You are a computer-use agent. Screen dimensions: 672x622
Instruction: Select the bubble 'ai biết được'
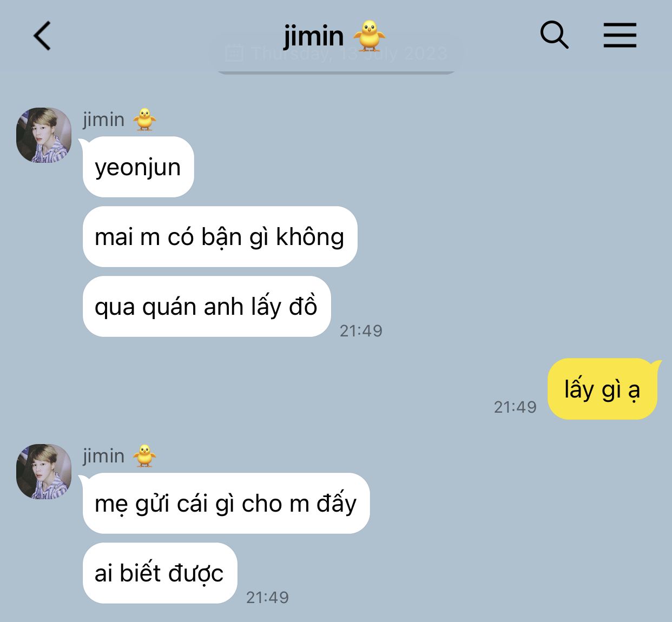pyautogui.click(x=160, y=573)
